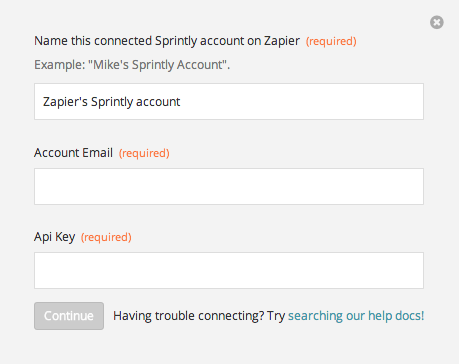Viewport: 459px width, 364px height.
Task: Click the word Sprintly inside the name field
Action: coord(112,102)
